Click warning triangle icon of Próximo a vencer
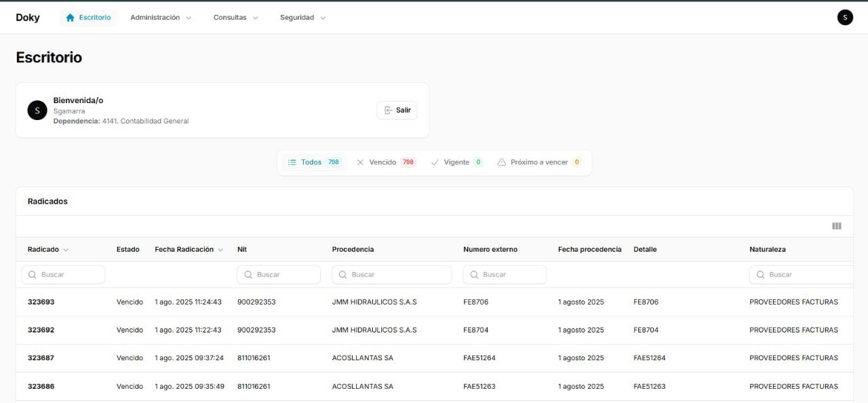This screenshot has width=868, height=403. pyautogui.click(x=502, y=162)
